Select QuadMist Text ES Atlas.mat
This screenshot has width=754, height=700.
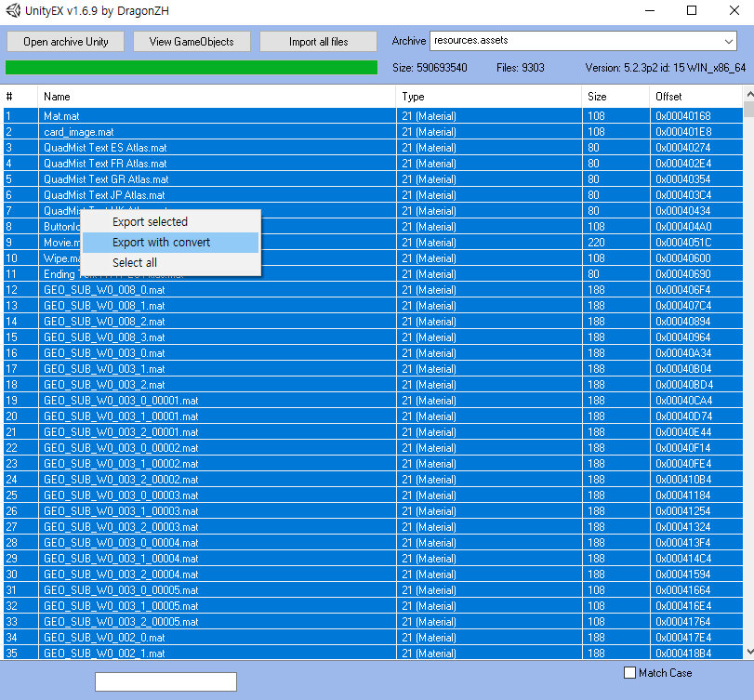373,148
